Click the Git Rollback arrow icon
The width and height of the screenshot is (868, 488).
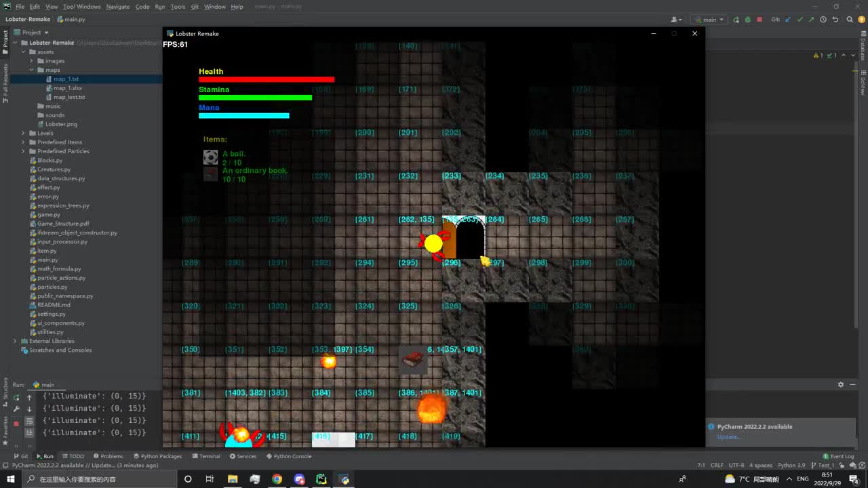[x=835, y=20]
